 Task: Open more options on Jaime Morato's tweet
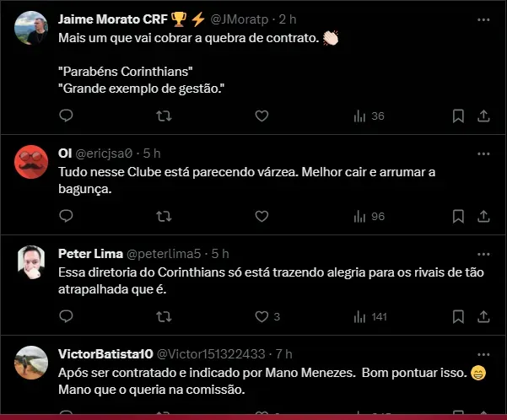(x=483, y=19)
